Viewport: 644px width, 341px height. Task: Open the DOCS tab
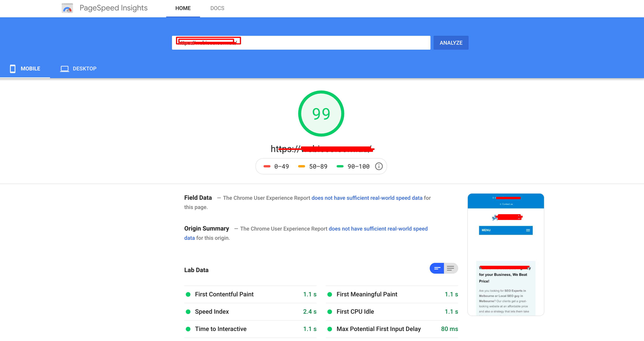pos(217,8)
